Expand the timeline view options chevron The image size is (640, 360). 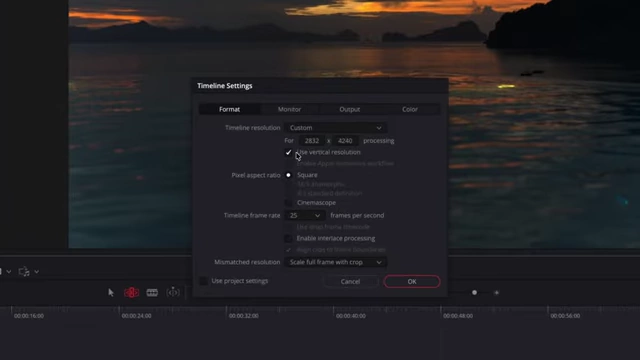(x=37, y=271)
